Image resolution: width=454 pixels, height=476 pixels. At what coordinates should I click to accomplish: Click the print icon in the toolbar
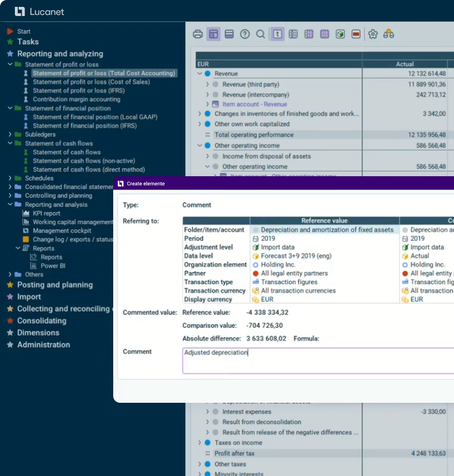pyautogui.click(x=198, y=34)
